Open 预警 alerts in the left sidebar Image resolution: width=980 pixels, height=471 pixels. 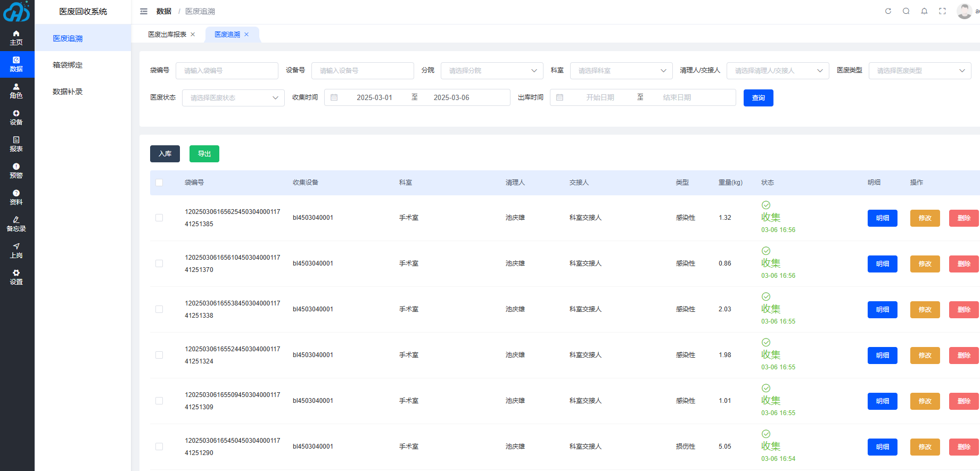pyautogui.click(x=17, y=171)
